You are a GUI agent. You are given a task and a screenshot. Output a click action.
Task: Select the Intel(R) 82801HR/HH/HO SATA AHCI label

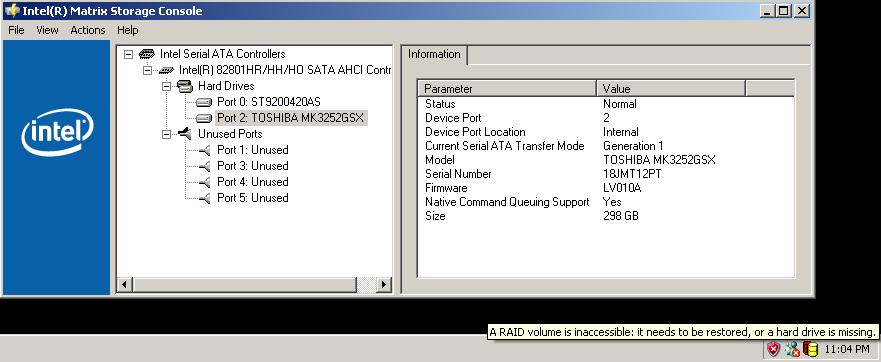pyautogui.click(x=285, y=70)
